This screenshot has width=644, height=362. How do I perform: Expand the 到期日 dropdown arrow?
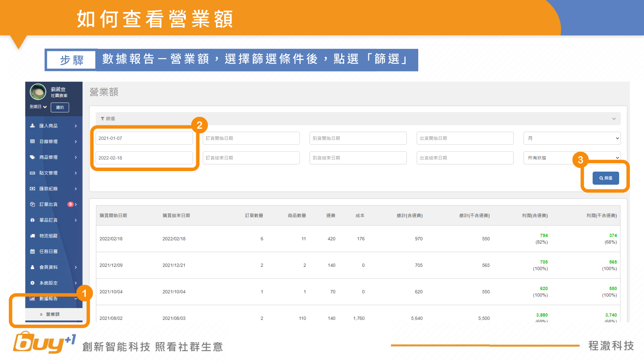45,107
